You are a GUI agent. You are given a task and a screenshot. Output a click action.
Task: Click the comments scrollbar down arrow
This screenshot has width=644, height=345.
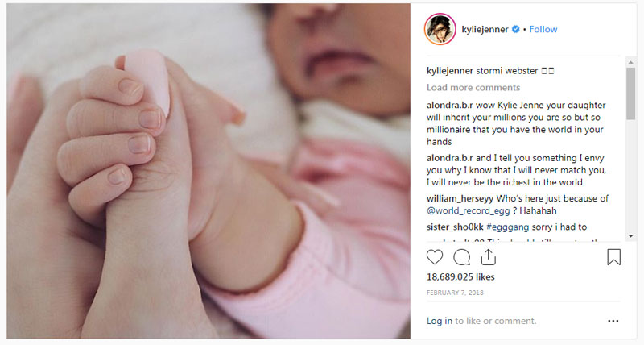[630, 236]
